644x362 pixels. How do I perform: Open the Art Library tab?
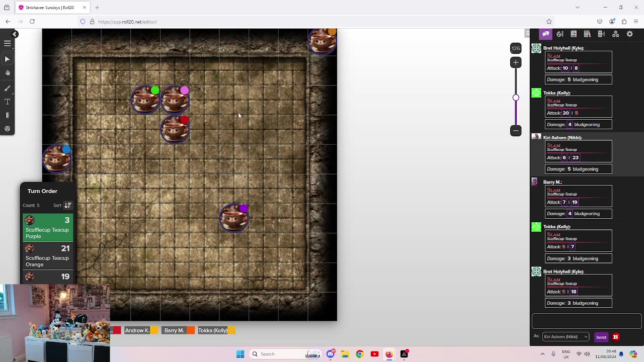click(x=560, y=34)
